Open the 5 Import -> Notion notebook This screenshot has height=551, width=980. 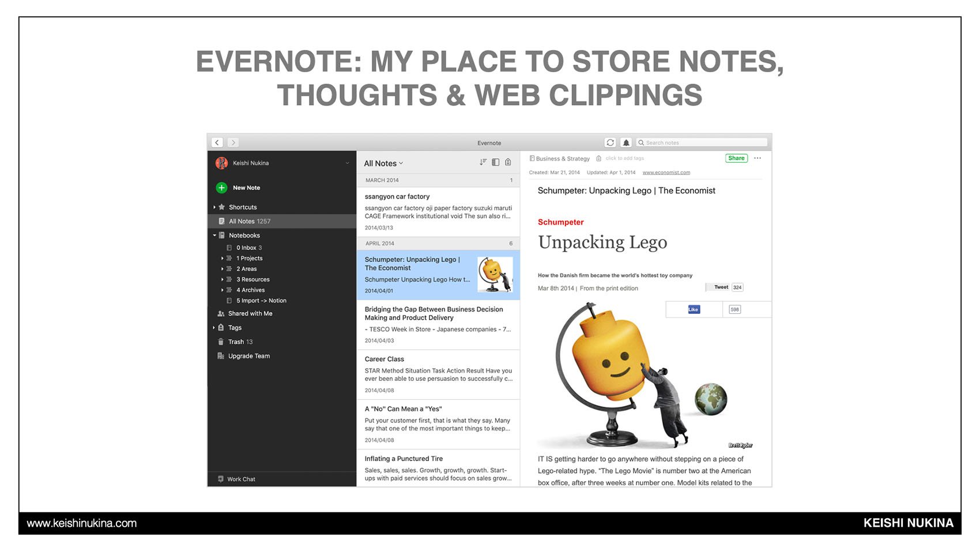tap(261, 301)
